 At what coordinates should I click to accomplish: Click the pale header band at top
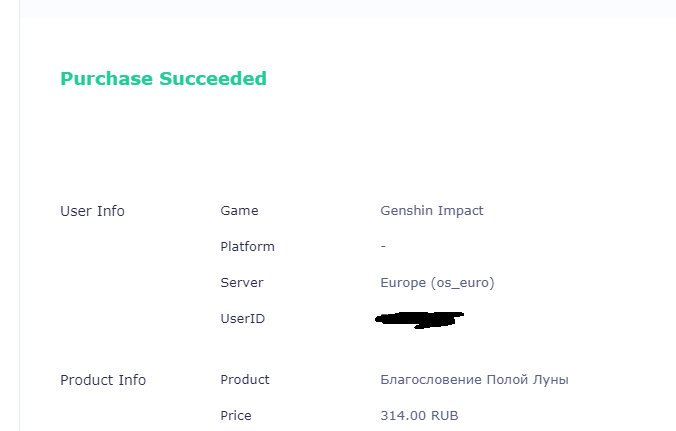tap(340, 8)
